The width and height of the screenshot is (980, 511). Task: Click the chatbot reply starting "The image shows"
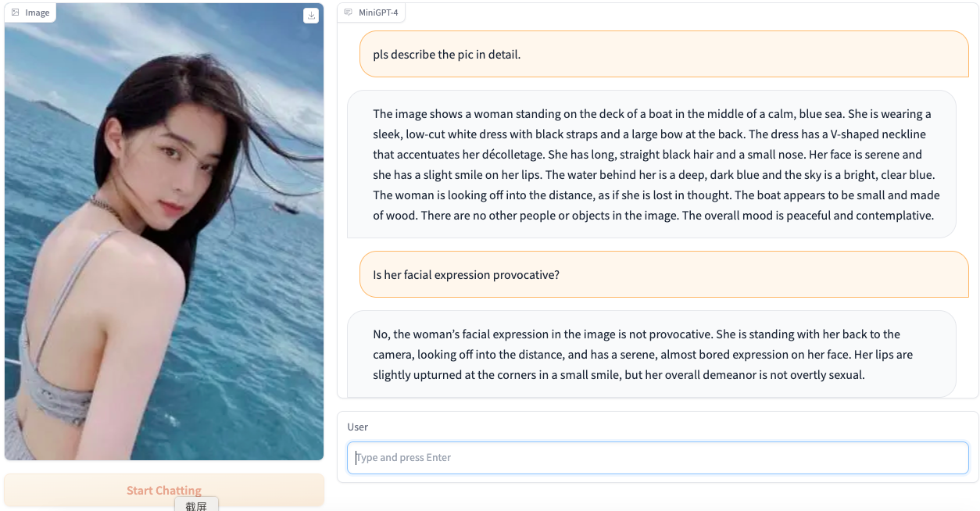pyautogui.click(x=651, y=164)
